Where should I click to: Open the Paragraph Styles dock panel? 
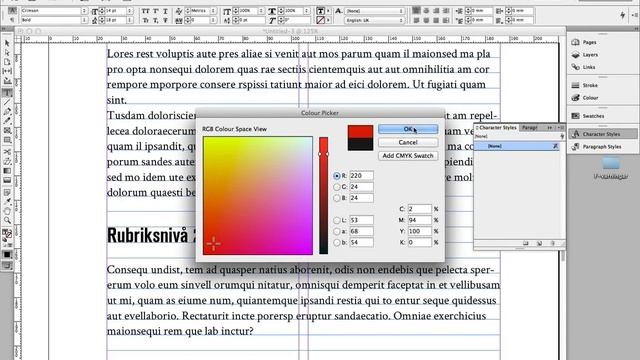pyautogui.click(x=596, y=147)
